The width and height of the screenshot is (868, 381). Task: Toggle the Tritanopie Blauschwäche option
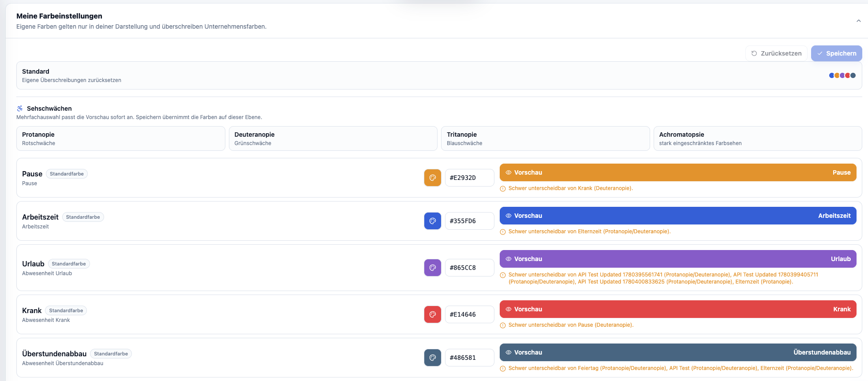click(545, 138)
